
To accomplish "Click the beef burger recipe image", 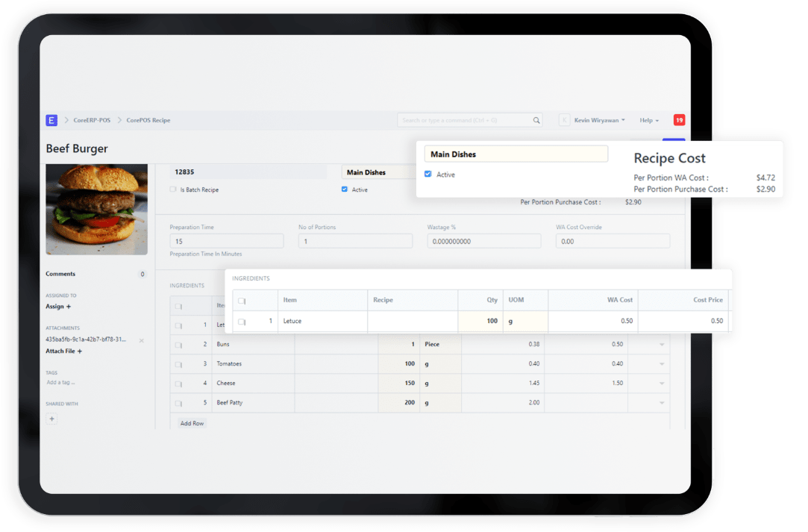I will point(97,210).
